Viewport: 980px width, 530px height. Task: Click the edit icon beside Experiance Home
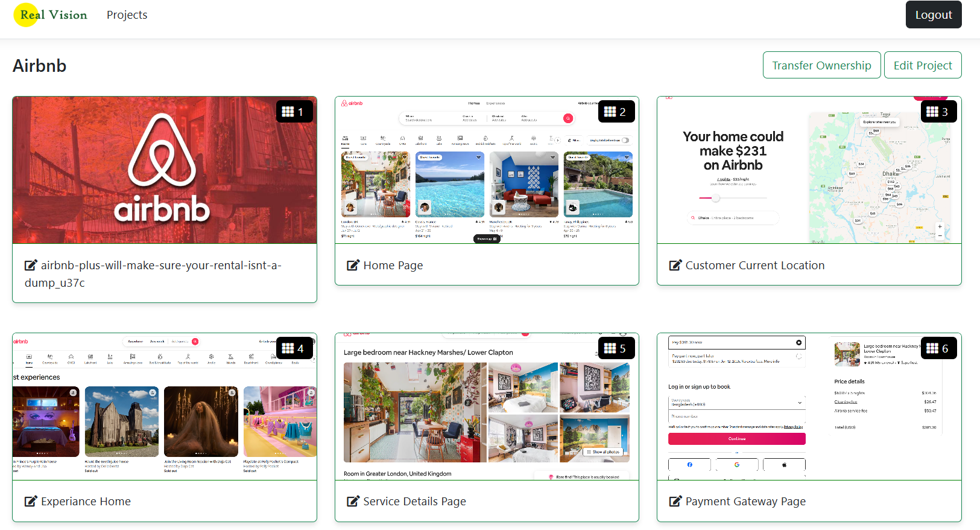(31, 501)
